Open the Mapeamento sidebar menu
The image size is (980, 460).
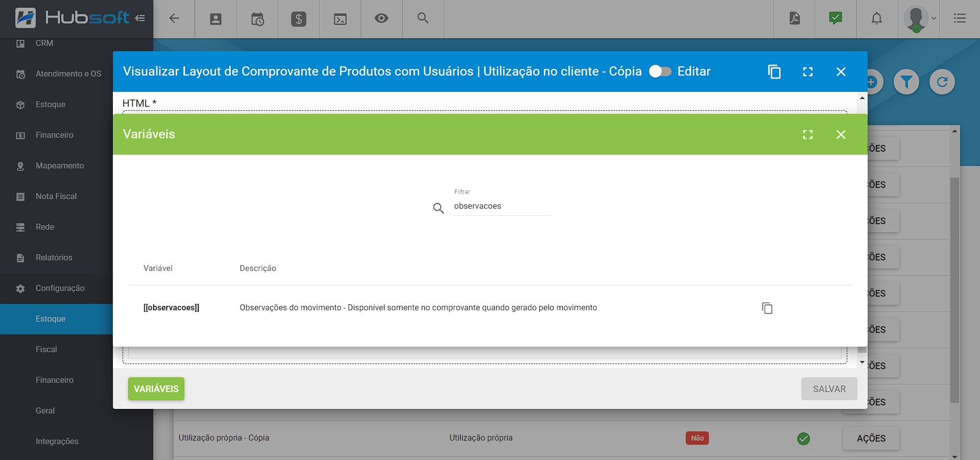(56, 166)
